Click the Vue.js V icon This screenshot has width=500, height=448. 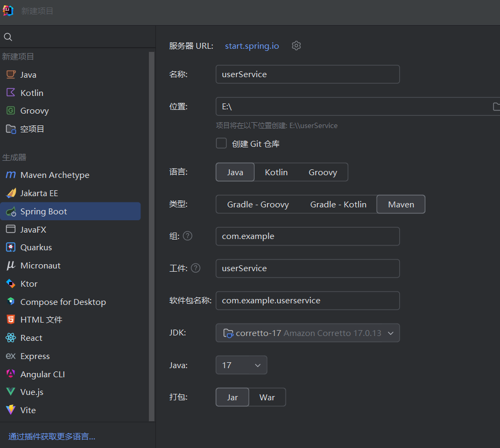[x=11, y=392]
